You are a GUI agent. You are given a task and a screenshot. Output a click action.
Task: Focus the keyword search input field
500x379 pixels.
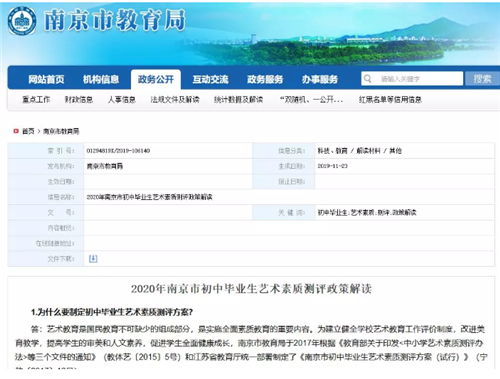(412, 79)
